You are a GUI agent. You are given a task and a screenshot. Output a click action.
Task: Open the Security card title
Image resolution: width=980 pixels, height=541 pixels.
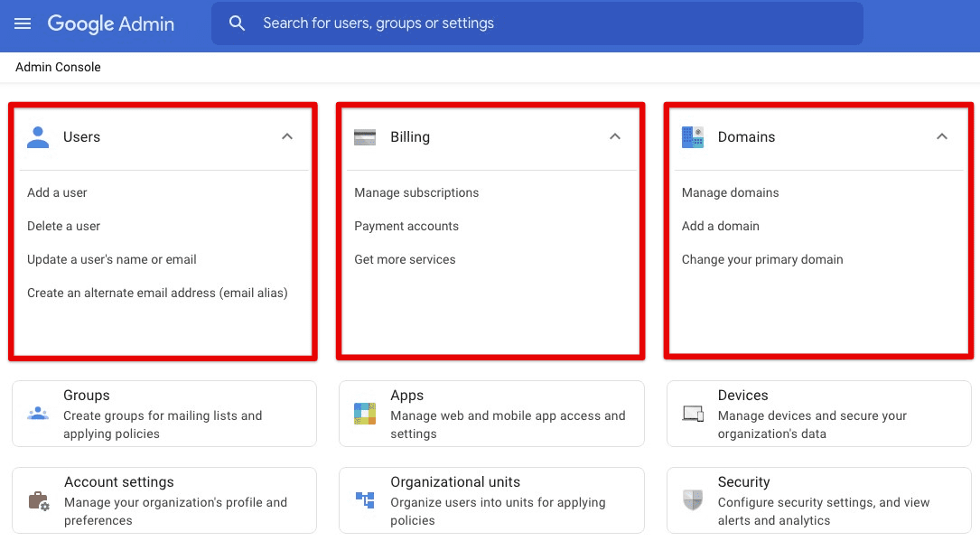[x=743, y=482]
